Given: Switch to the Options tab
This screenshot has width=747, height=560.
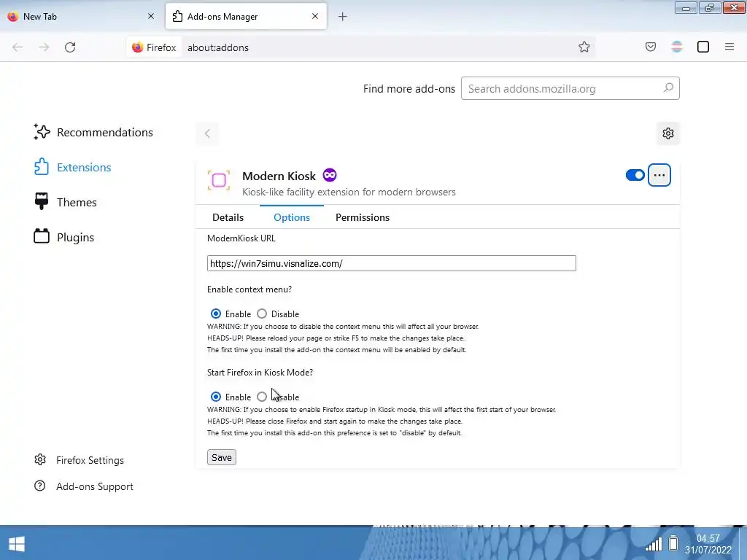Looking at the screenshot, I should (292, 217).
